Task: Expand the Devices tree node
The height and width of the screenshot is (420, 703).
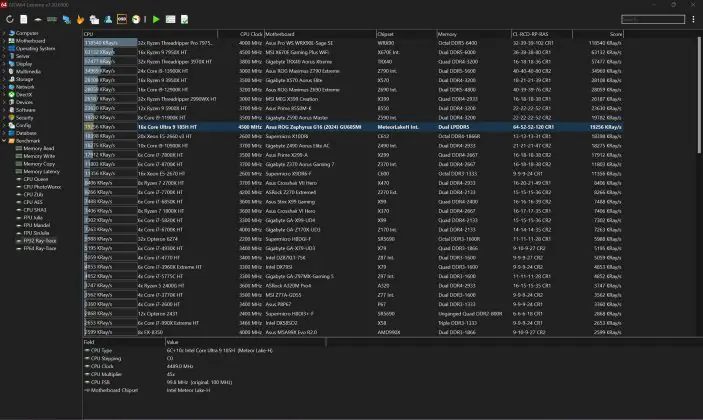Action: [4, 102]
